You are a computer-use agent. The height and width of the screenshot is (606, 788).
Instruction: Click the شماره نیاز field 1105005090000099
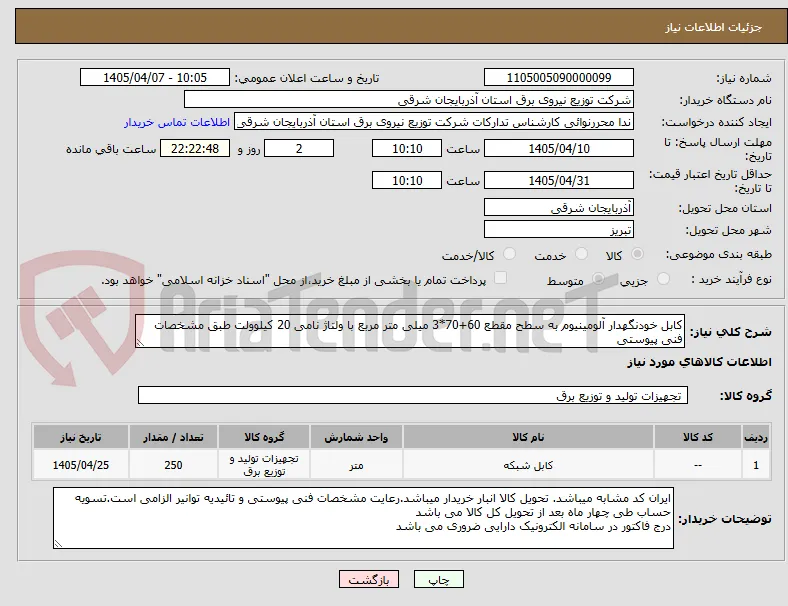point(559,77)
